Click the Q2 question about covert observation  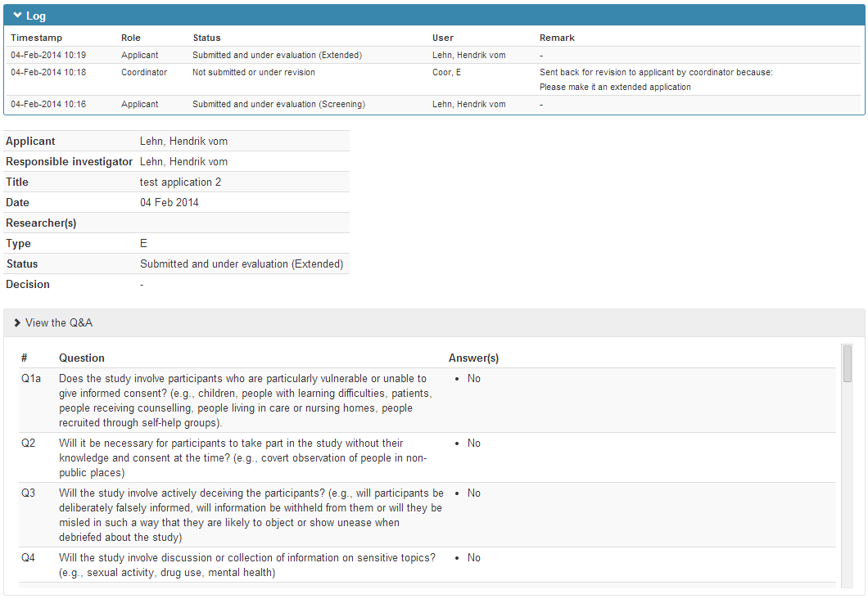[243, 458]
